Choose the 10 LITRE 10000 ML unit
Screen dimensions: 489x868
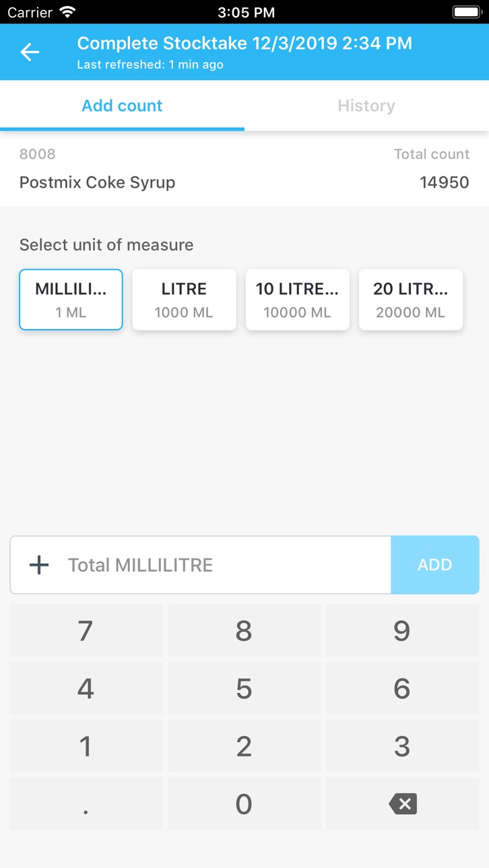coord(297,299)
